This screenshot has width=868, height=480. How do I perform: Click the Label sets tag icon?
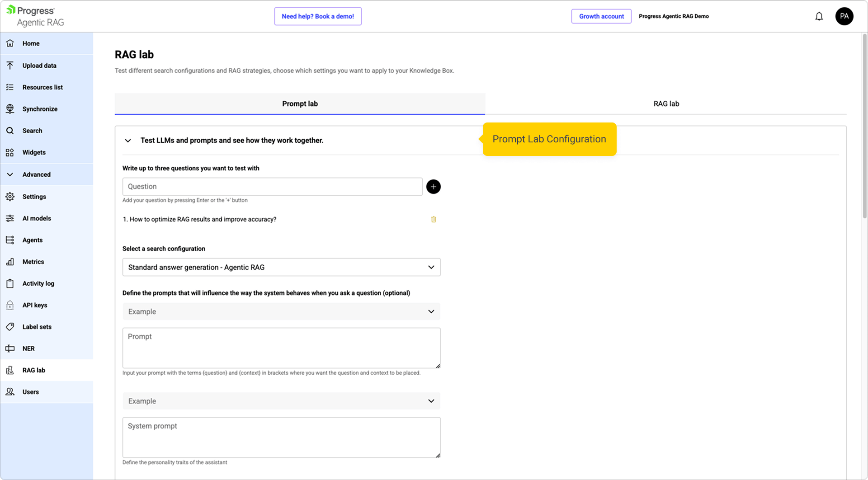coord(10,327)
